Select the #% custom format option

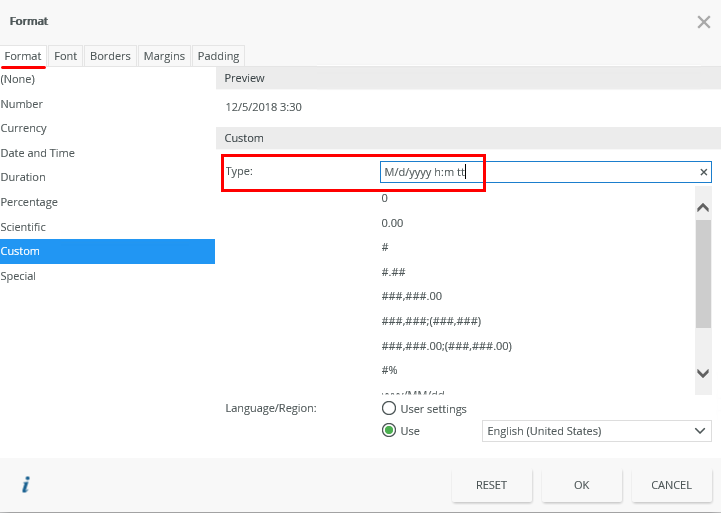390,370
